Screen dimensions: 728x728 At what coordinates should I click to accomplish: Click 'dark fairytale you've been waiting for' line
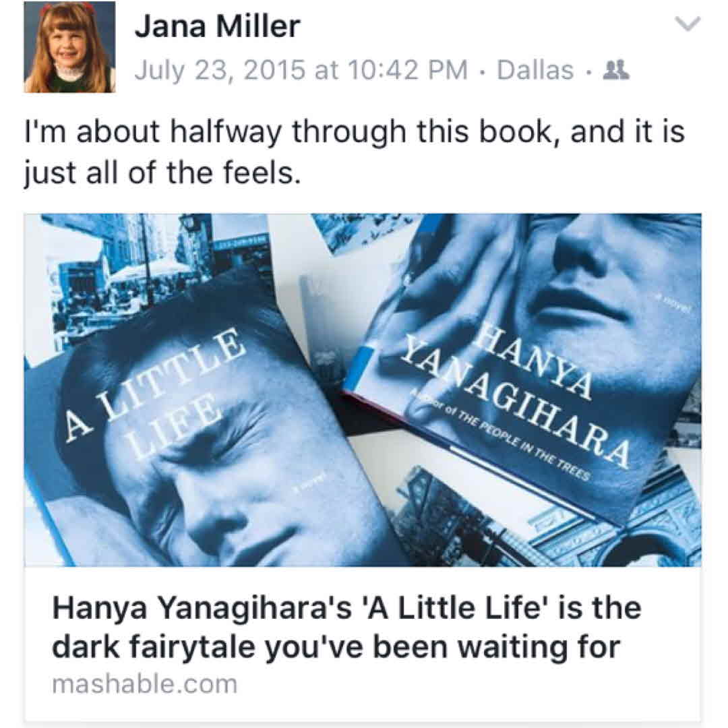point(336,646)
